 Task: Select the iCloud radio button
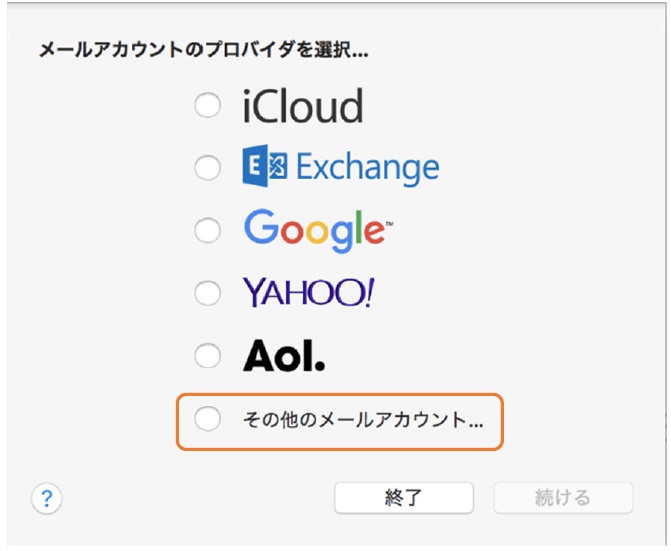click(208, 105)
